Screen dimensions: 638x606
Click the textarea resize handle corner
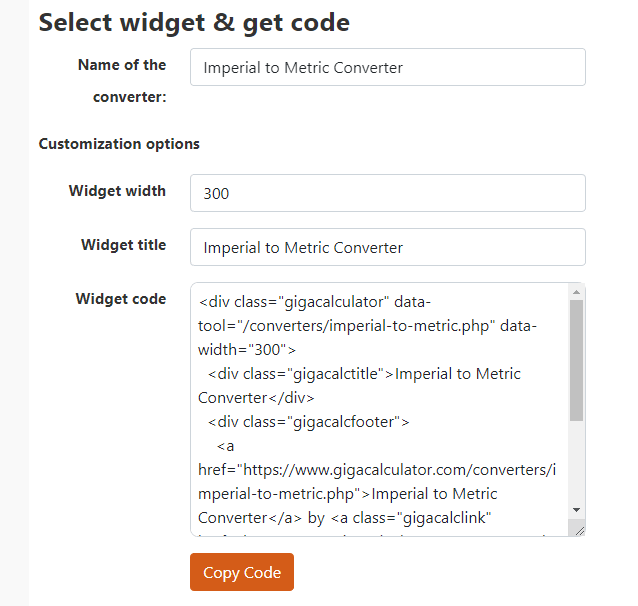577,529
